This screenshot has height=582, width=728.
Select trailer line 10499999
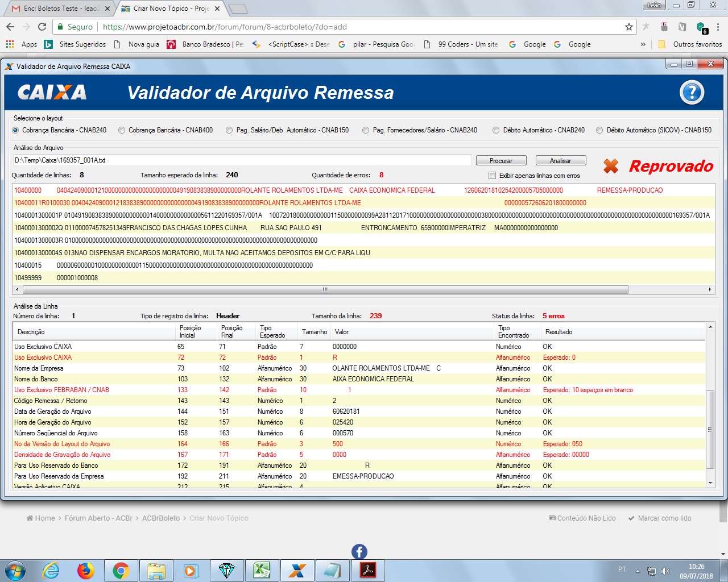point(363,278)
